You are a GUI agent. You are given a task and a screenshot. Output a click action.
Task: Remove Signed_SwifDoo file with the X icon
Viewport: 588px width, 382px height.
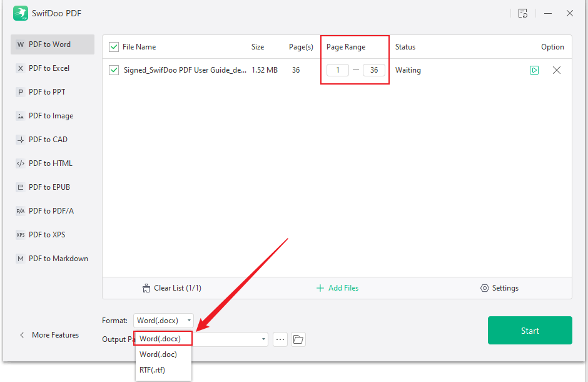click(557, 70)
